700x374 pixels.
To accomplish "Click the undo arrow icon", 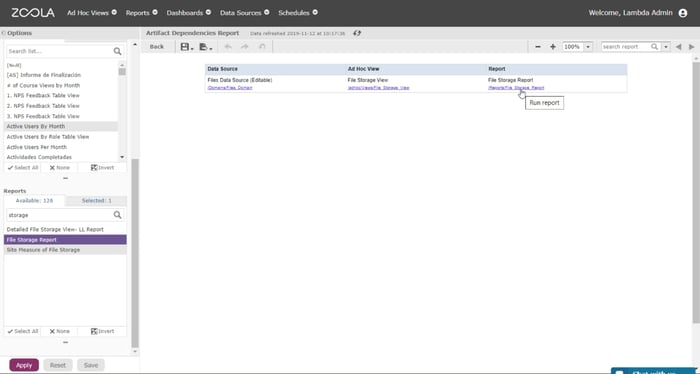I will coord(228,47).
